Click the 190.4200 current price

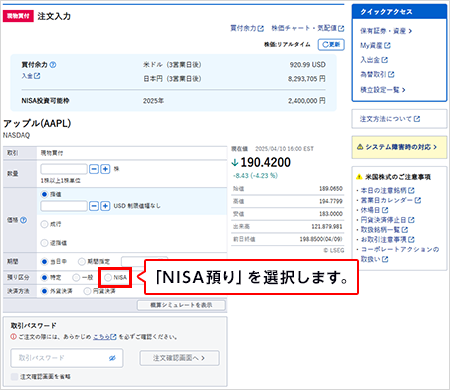(265, 162)
